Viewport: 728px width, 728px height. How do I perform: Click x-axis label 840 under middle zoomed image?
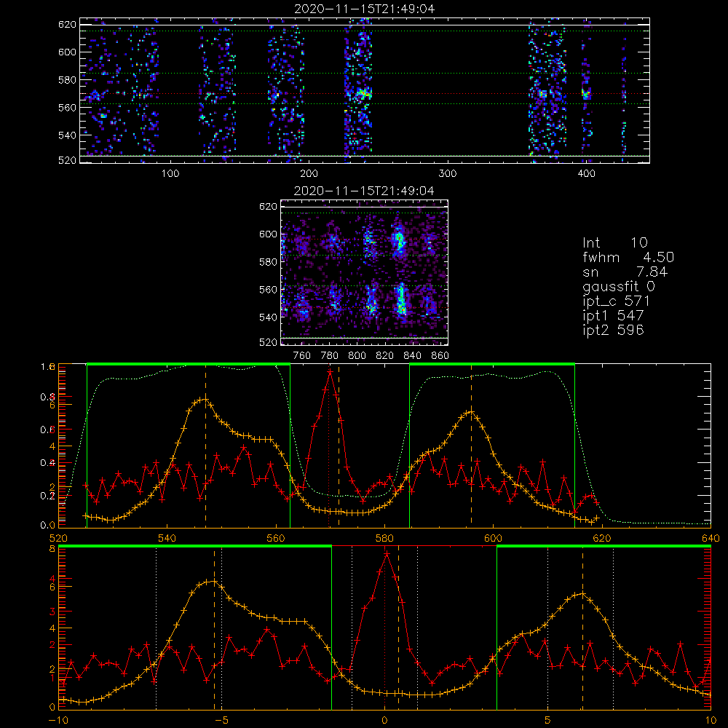[x=412, y=356]
